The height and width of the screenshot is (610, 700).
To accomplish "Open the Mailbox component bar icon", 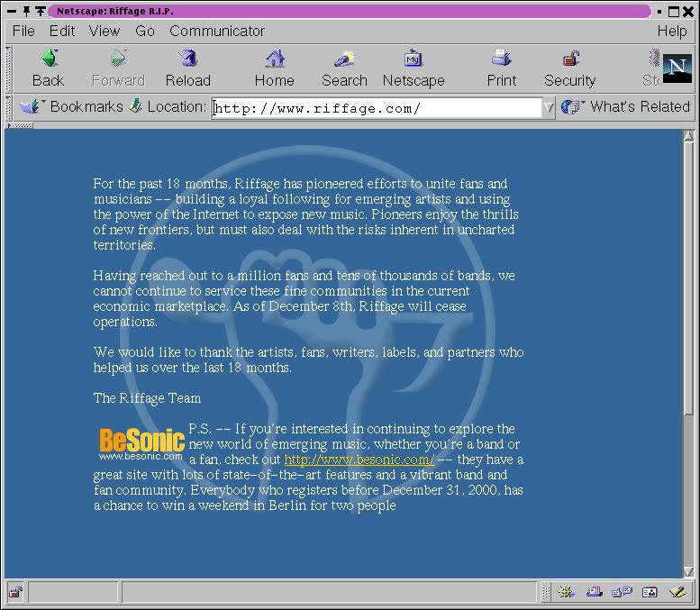I will (x=595, y=593).
